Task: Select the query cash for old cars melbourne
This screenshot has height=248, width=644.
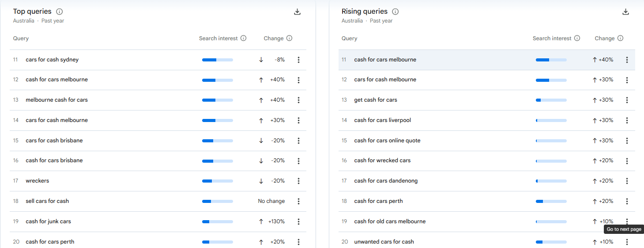Action: pyautogui.click(x=390, y=221)
